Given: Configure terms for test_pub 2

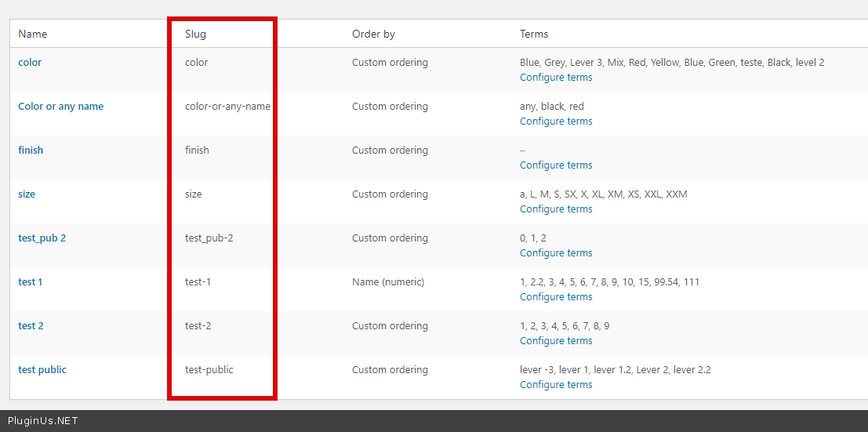Looking at the screenshot, I should click(x=556, y=253).
